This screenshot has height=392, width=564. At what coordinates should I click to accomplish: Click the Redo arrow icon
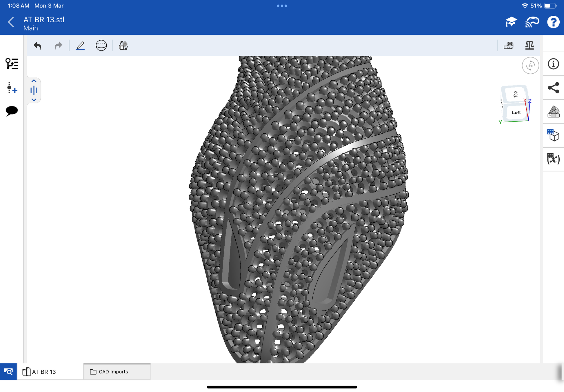(58, 46)
